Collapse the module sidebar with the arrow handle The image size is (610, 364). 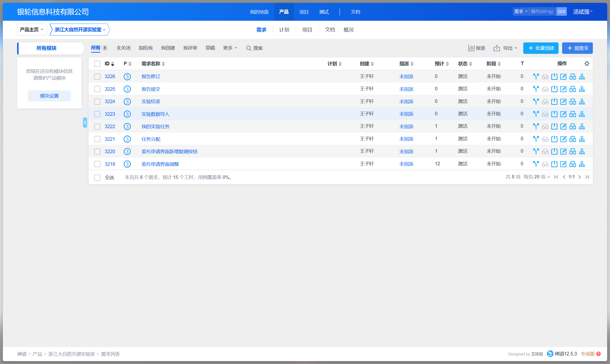[x=85, y=122]
